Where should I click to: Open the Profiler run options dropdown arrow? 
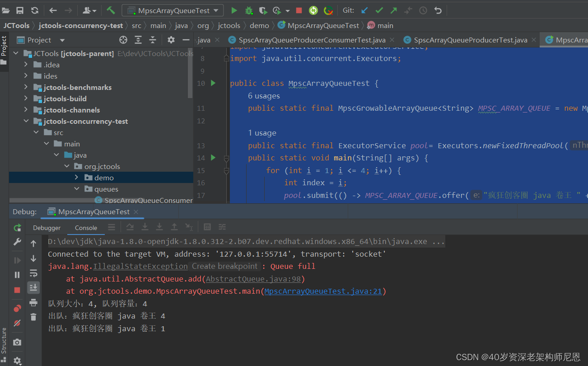click(288, 10)
